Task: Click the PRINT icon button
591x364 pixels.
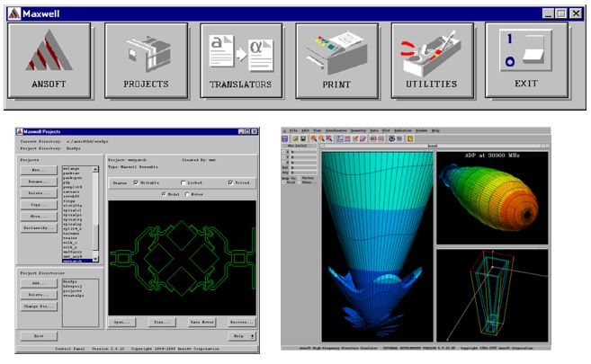Action: (337, 60)
